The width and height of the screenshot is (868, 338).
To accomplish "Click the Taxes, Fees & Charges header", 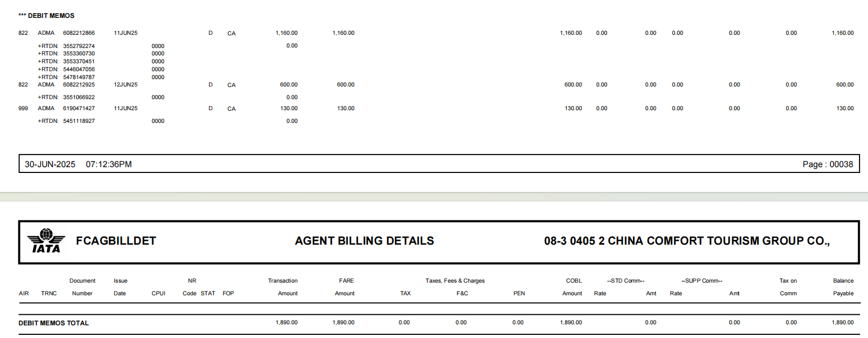I will (455, 281).
